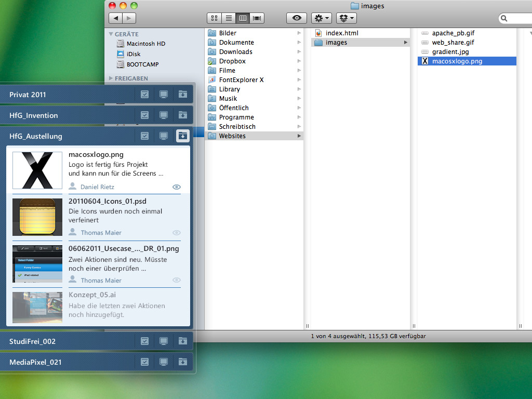
Task: Click download folder icon for StudiFrei_002
Action: 182,341
